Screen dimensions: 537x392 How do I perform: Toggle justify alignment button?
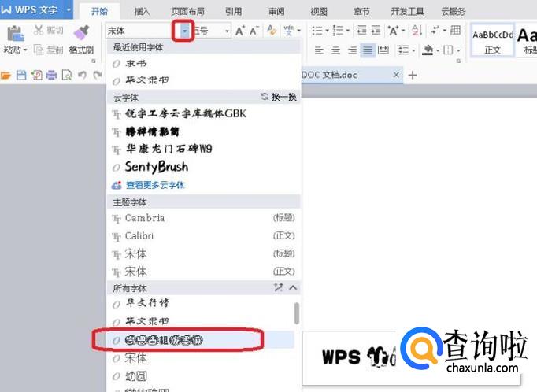[368, 50]
